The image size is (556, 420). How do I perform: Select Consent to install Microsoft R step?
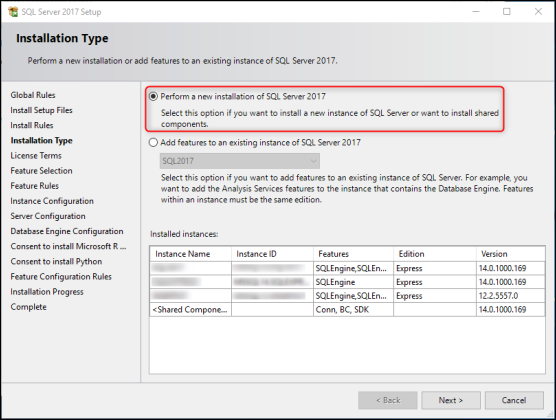[68, 246]
